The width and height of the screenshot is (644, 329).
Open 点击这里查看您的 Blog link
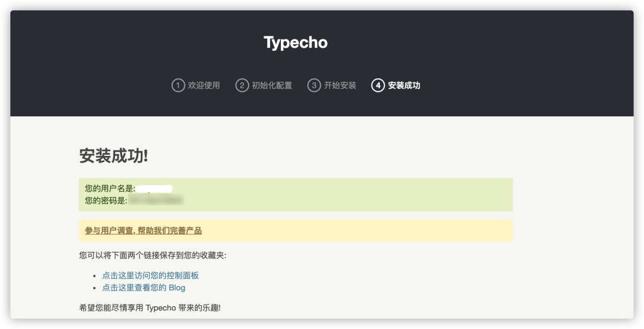click(144, 287)
